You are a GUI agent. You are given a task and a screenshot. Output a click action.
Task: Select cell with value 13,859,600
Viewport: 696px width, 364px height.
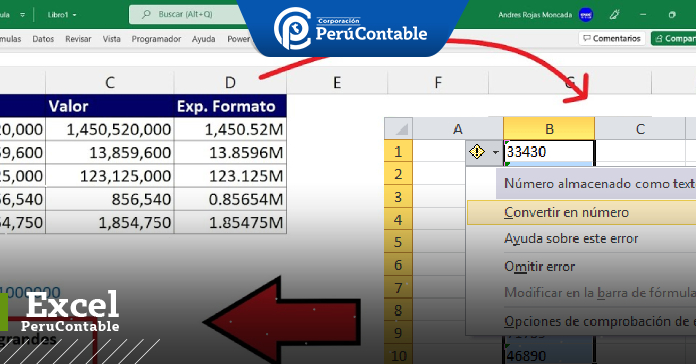point(110,153)
